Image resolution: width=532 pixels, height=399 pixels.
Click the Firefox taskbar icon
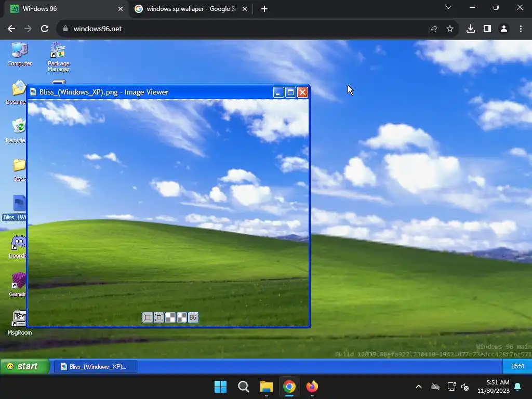tap(312, 387)
